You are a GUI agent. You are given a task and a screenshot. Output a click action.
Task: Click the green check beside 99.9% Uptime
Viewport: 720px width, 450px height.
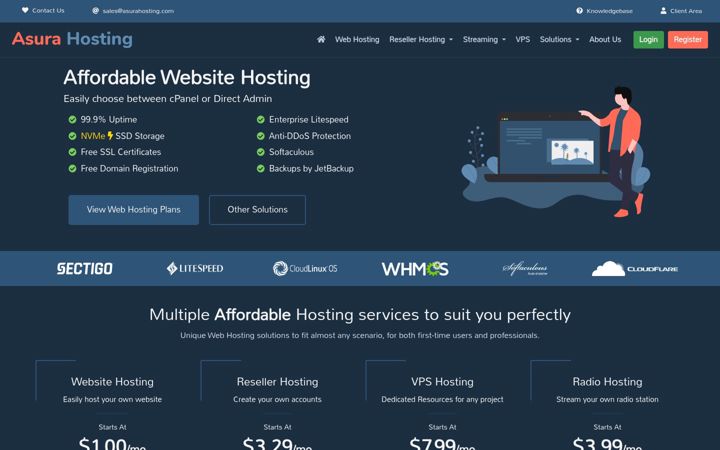click(72, 119)
